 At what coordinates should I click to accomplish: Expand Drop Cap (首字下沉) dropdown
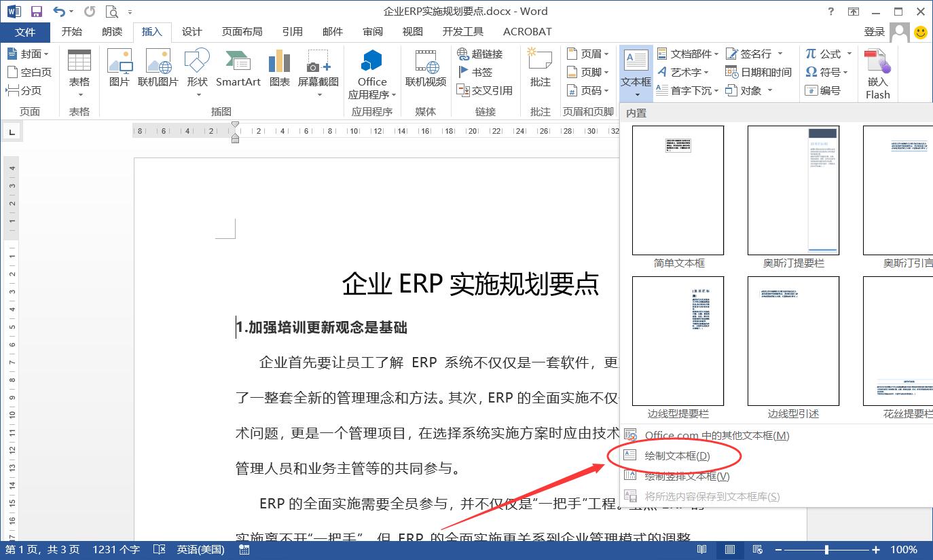(x=687, y=90)
